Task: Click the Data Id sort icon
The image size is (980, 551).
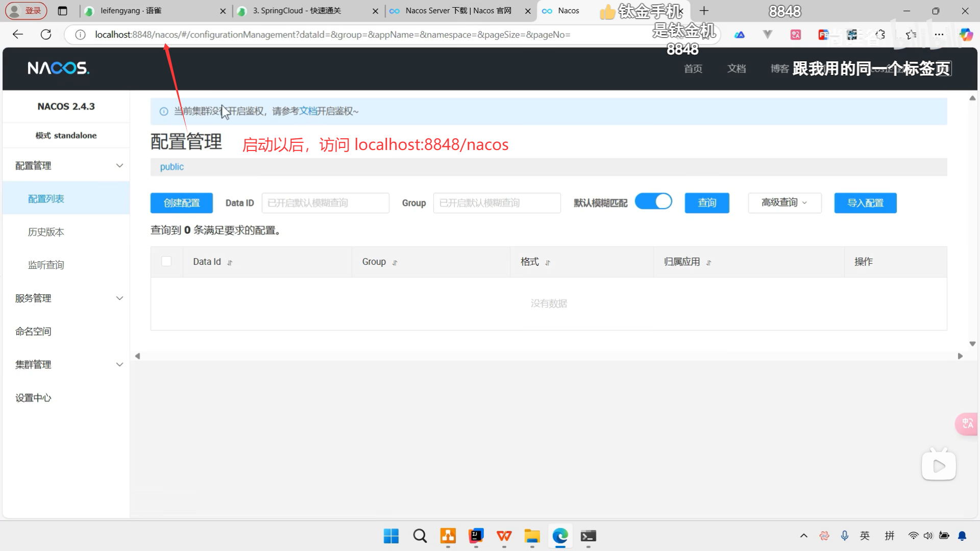Action: click(230, 263)
